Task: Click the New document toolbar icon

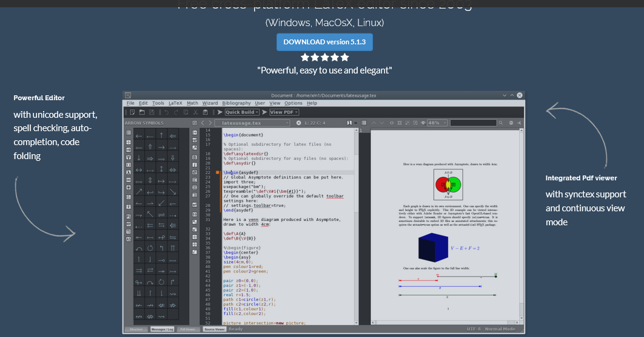Action: [132, 112]
